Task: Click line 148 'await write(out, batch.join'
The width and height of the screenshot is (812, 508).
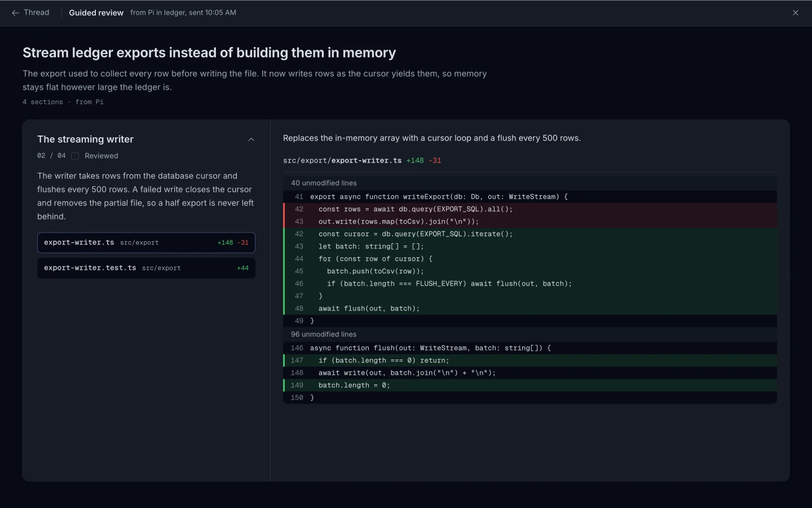Action: click(x=530, y=373)
